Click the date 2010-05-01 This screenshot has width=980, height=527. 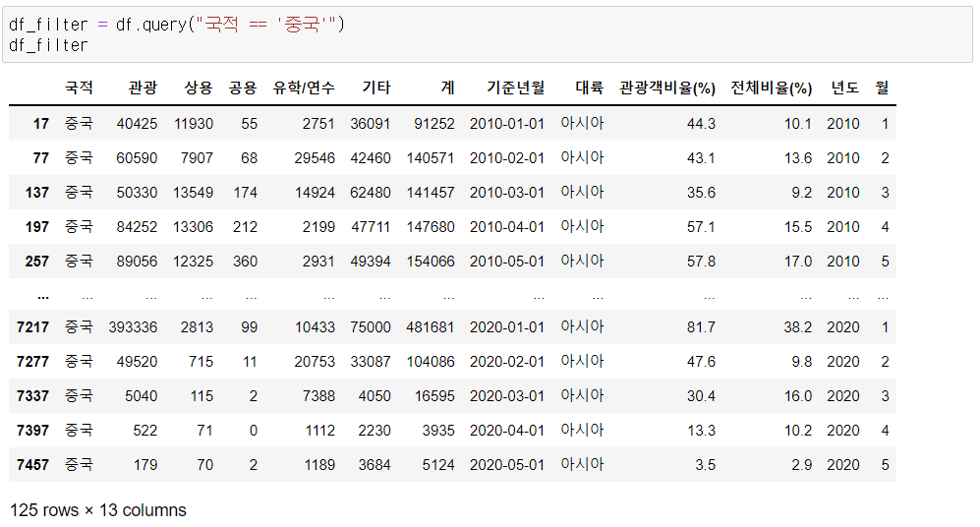tap(507, 262)
